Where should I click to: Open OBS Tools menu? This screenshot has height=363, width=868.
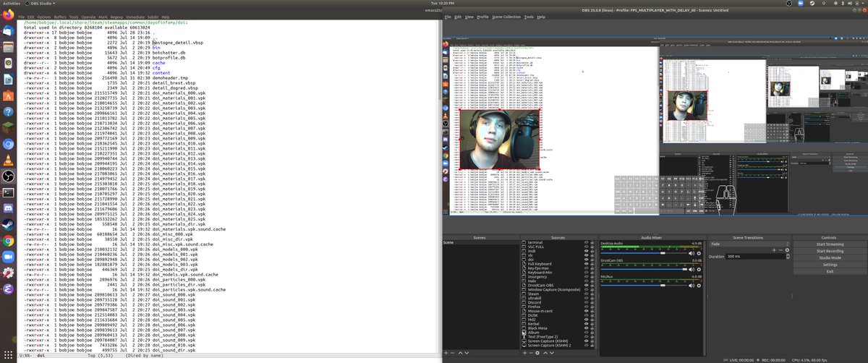529,17
